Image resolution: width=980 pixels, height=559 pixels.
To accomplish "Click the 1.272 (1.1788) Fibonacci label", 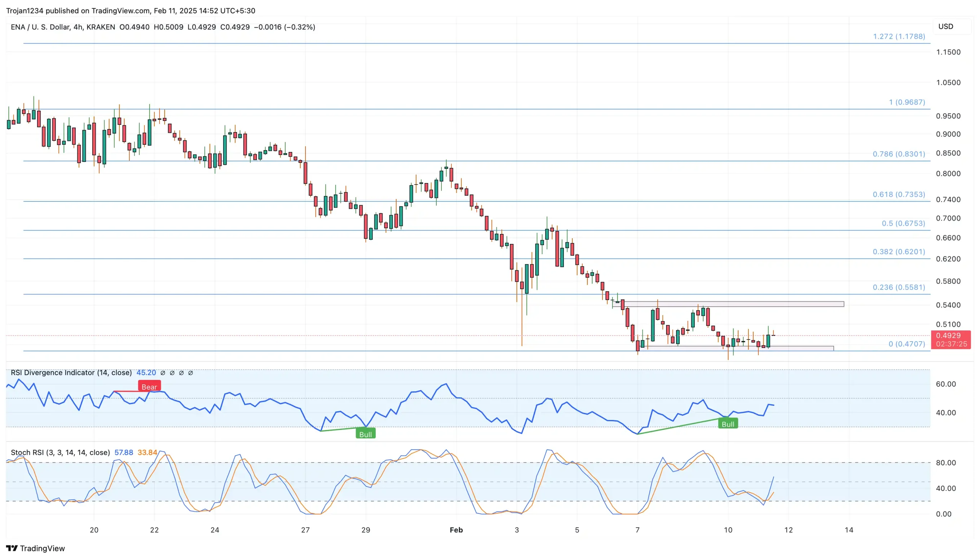I will point(898,36).
